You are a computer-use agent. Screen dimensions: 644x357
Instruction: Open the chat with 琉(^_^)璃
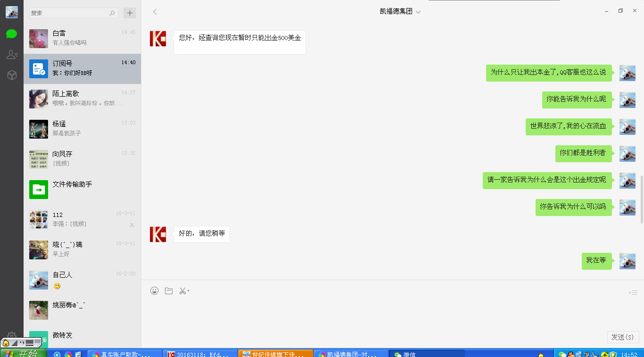tap(82, 250)
